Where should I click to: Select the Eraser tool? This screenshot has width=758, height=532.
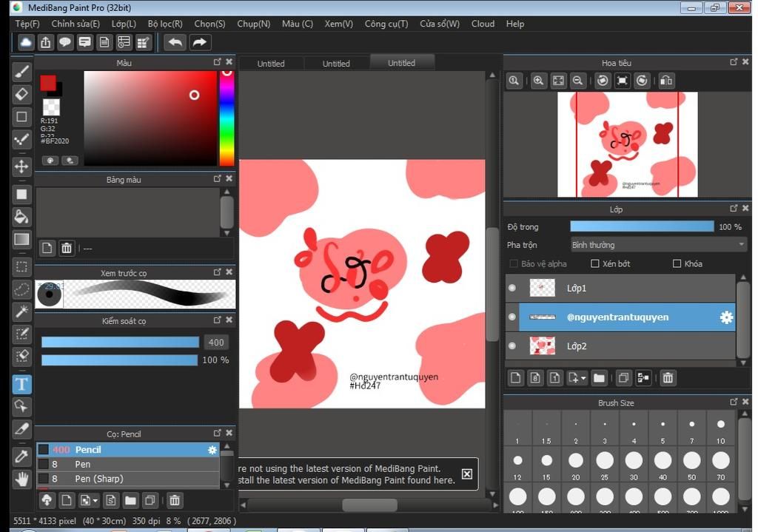pos(21,94)
